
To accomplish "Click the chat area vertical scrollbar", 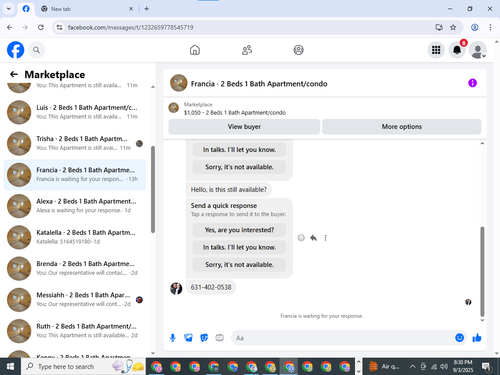I will [482, 271].
